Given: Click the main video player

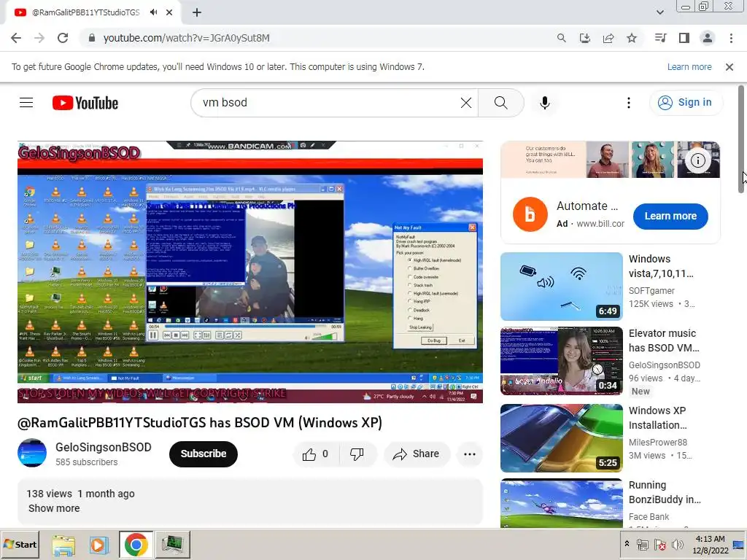Looking at the screenshot, I should click(250, 272).
